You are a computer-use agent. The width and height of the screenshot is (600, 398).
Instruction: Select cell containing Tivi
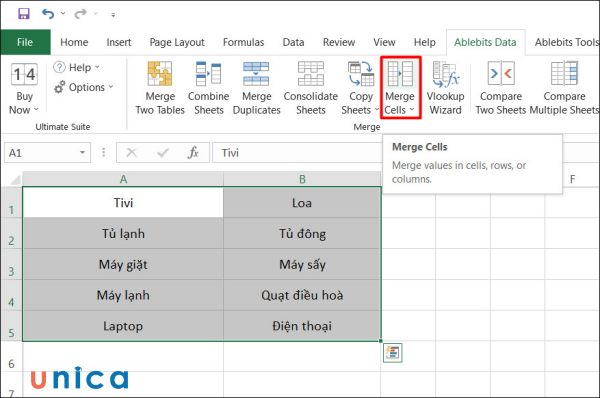coord(123,202)
